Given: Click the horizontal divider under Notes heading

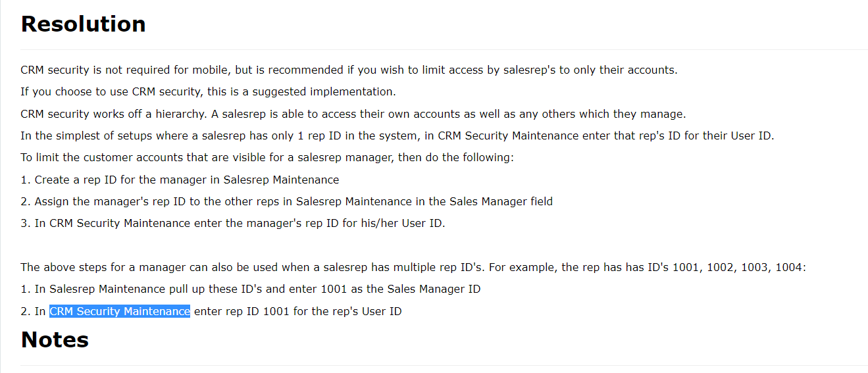Looking at the screenshot, I should [444, 365].
